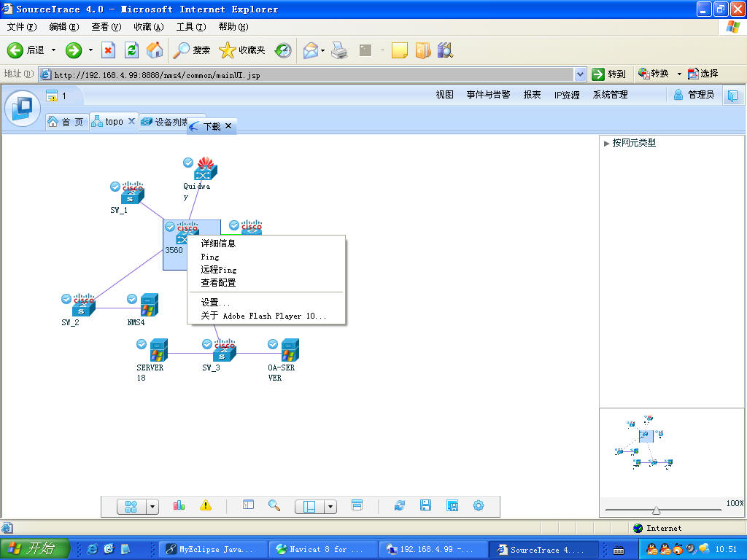Viewport: 747px width, 560px height.
Task: Click the IE stop button
Action: pos(108,50)
